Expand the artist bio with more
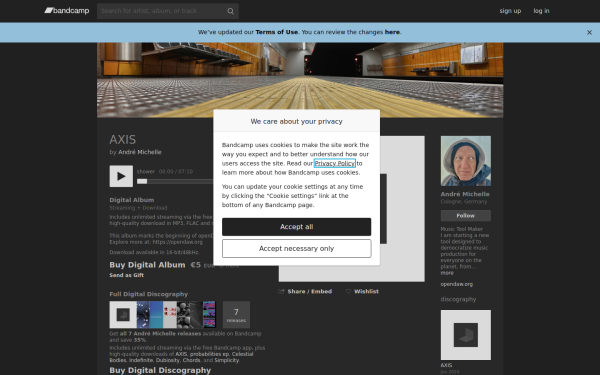This screenshot has height=375, width=600. tap(447, 273)
